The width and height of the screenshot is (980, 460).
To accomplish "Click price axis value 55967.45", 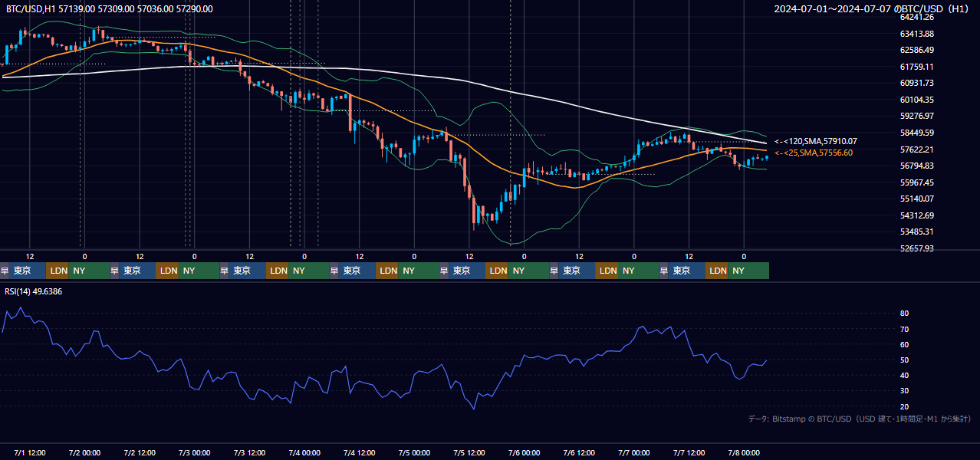I will (916, 182).
